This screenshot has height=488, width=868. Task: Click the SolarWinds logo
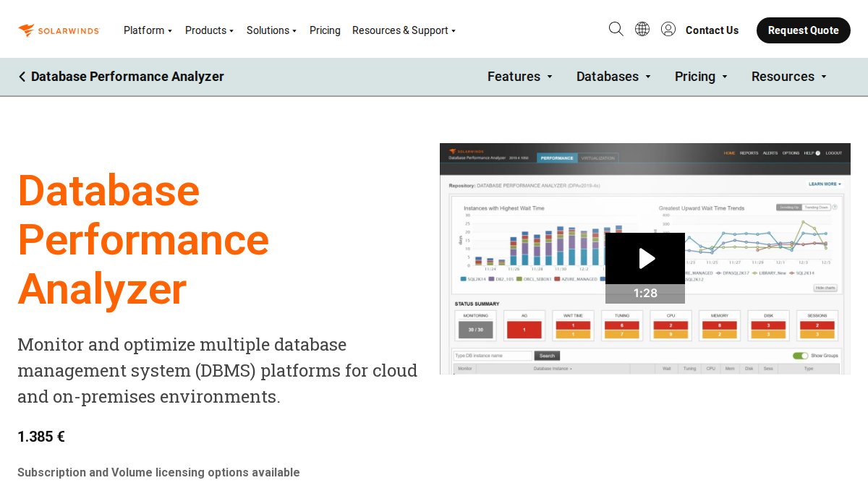pyautogui.click(x=59, y=30)
